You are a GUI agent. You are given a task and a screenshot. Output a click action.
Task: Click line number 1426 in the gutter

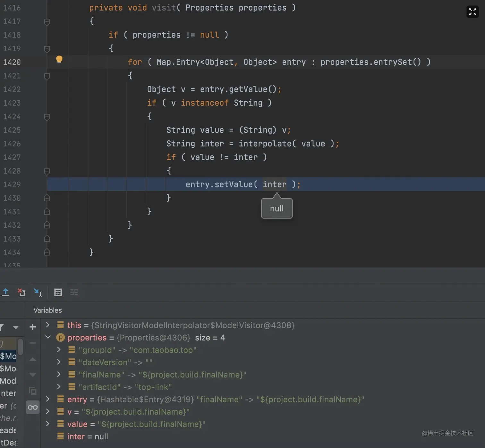12,144
